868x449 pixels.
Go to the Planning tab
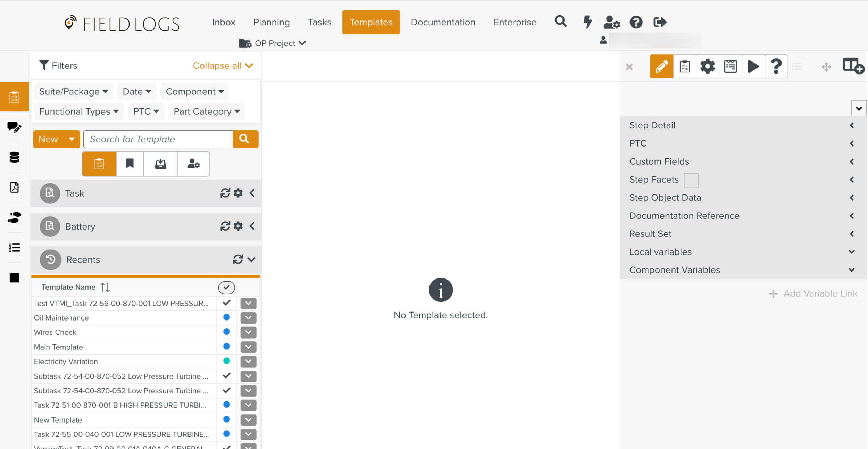pyautogui.click(x=271, y=22)
